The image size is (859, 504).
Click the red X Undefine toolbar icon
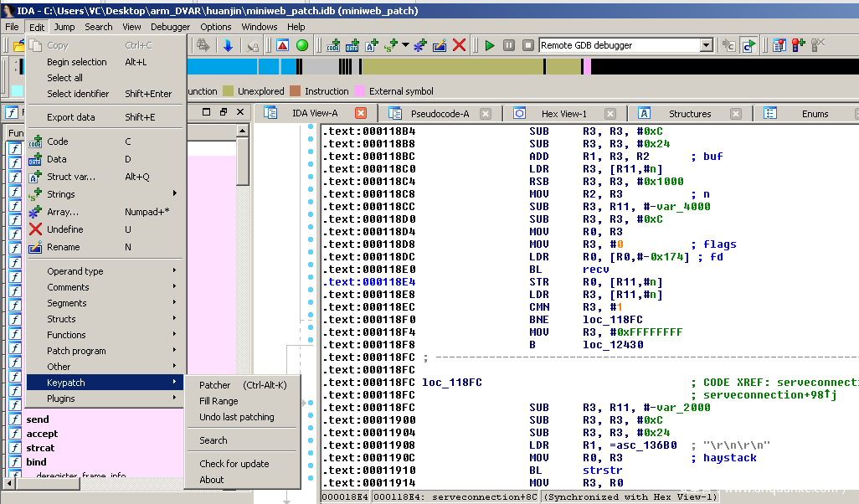click(459, 45)
